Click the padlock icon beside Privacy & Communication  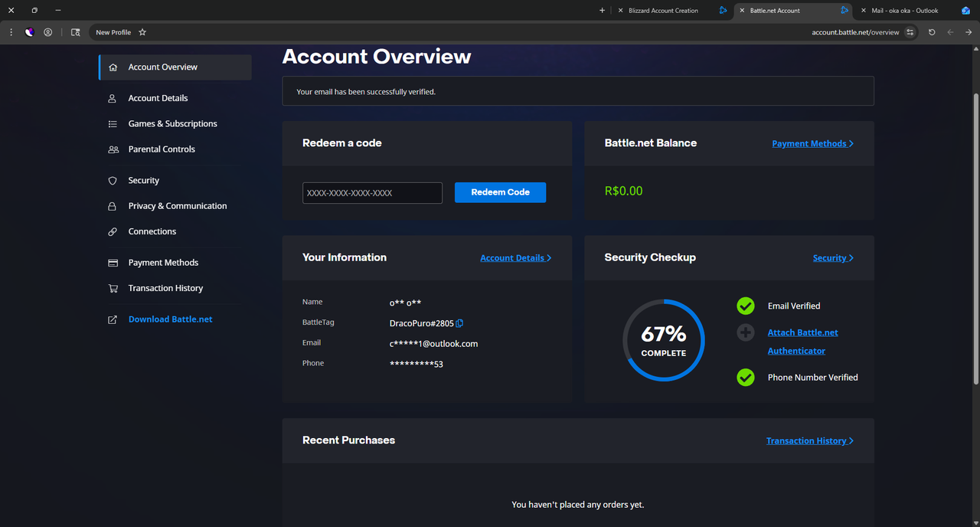click(113, 206)
